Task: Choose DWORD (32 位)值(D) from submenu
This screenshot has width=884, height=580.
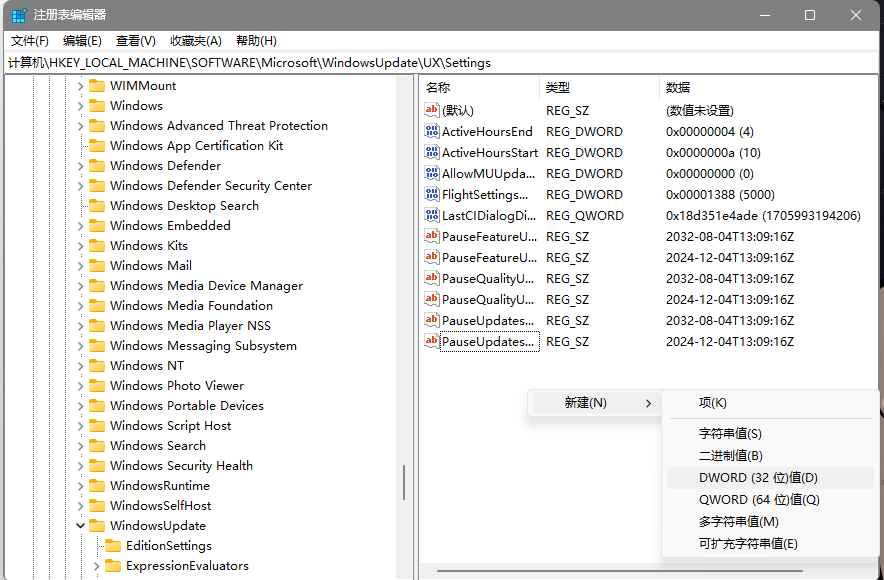Action: pyautogui.click(x=770, y=478)
